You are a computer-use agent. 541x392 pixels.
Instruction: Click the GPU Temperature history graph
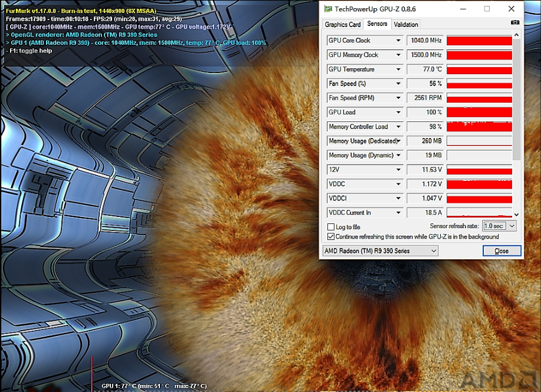[x=479, y=70]
